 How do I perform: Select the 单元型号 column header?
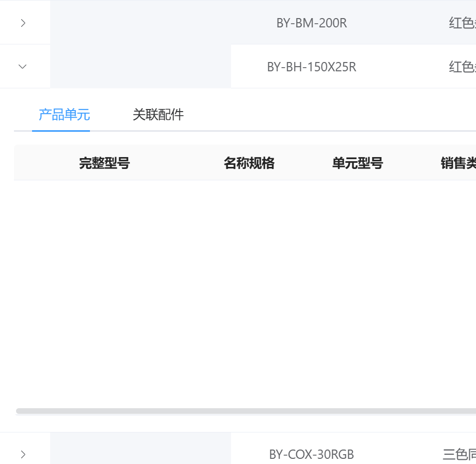pos(358,163)
